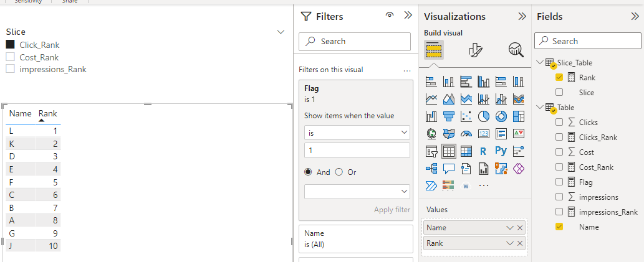Image resolution: width=644 pixels, height=262 pixels.
Task: Check impressions_Rank in the slicer
Action: click(x=10, y=69)
